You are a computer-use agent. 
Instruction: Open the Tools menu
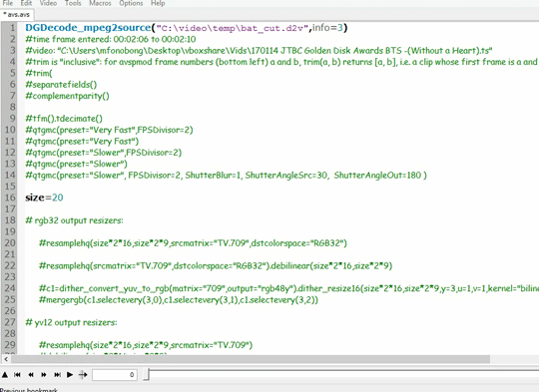(x=73, y=3)
